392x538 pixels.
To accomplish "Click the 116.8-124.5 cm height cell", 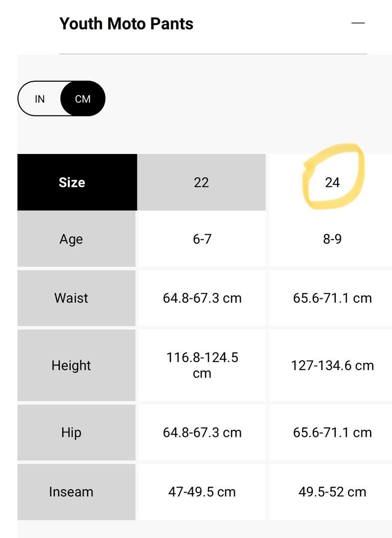I will pyautogui.click(x=202, y=365).
